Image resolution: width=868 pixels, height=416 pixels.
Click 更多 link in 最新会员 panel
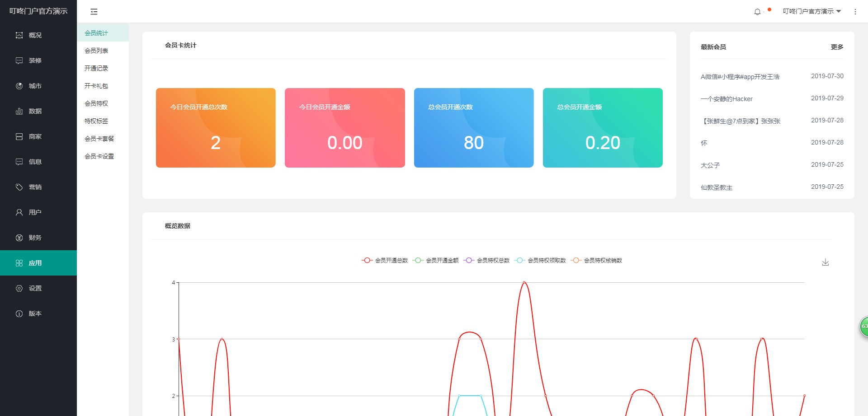[837, 47]
